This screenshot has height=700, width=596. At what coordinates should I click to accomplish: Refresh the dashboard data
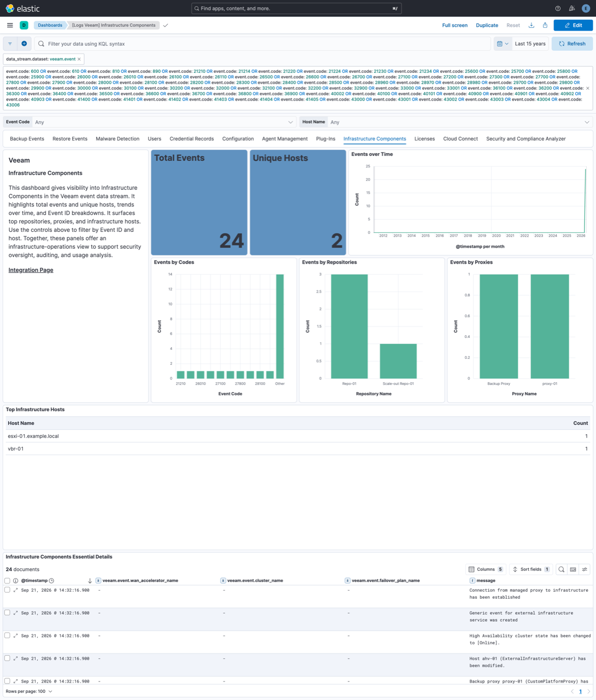(572, 44)
